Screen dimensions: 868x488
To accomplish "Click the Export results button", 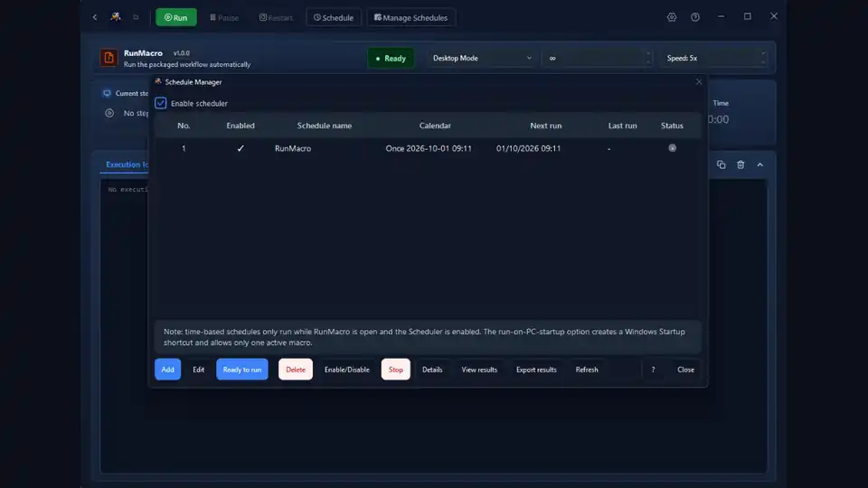I will (536, 370).
